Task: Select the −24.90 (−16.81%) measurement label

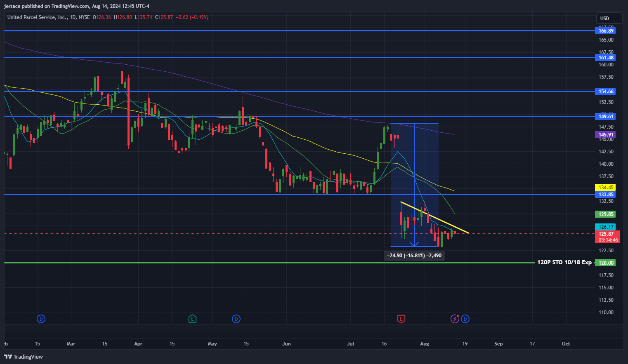Action: [x=414, y=256]
